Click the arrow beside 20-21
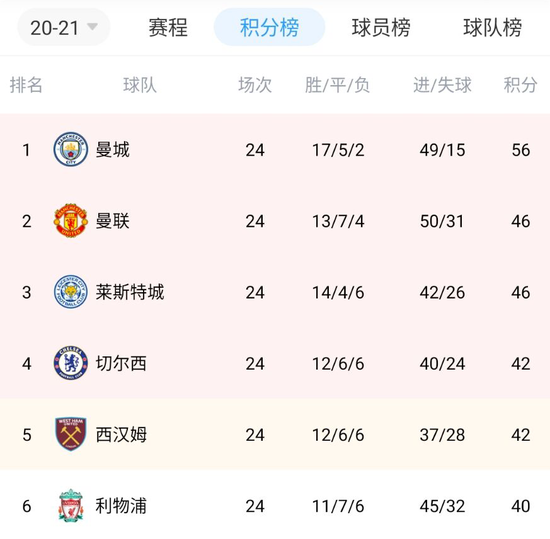 coord(92,27)
